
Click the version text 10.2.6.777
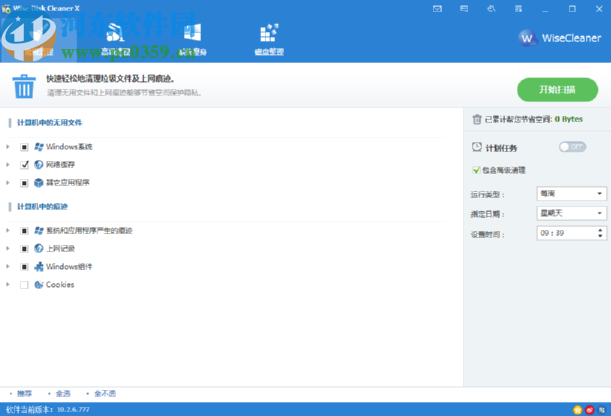pos(73,409)
